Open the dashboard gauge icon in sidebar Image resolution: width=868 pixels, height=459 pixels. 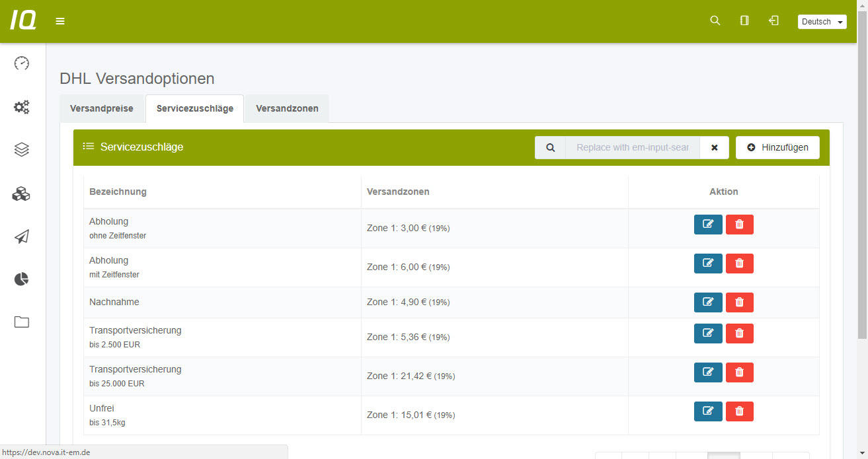tap(22, 63)
